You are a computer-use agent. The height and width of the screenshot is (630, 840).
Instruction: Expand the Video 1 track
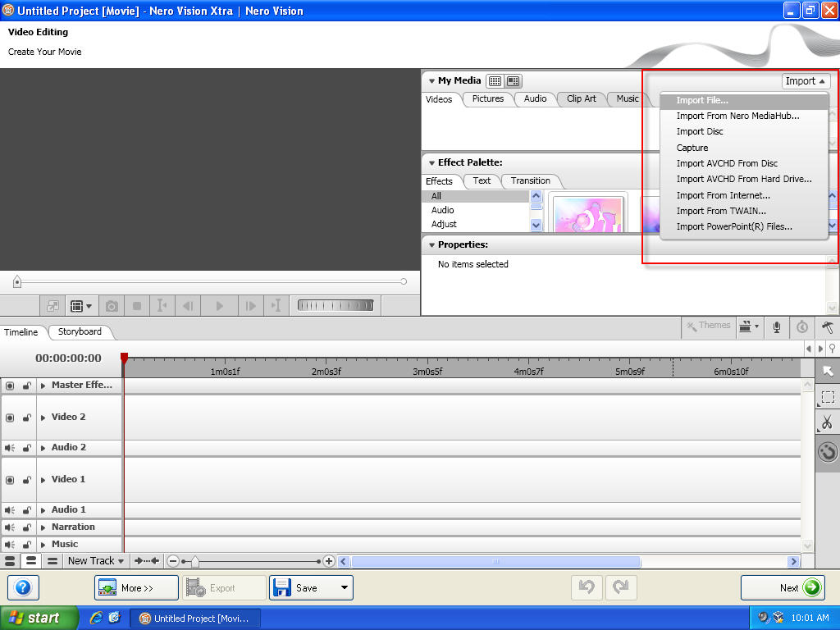coord(43,480)
